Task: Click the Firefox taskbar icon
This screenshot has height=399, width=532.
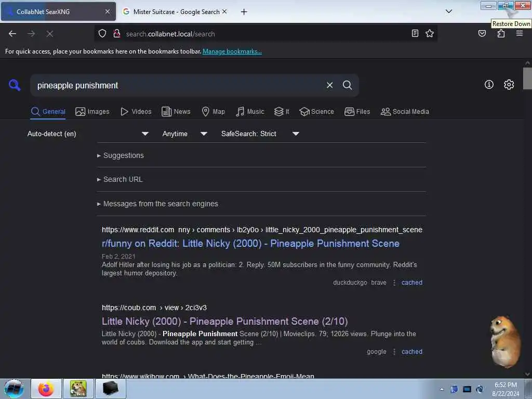Action: pos(46,389)
